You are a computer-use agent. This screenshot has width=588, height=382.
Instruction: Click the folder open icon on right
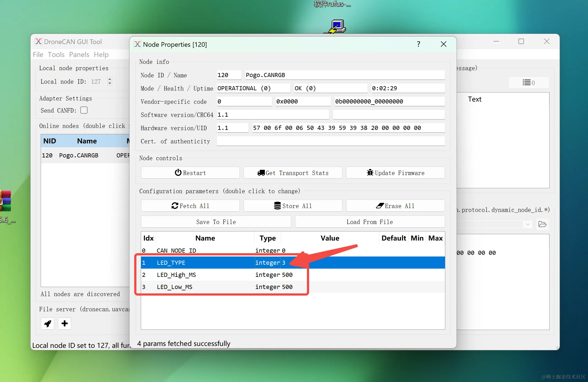(542, 224)
